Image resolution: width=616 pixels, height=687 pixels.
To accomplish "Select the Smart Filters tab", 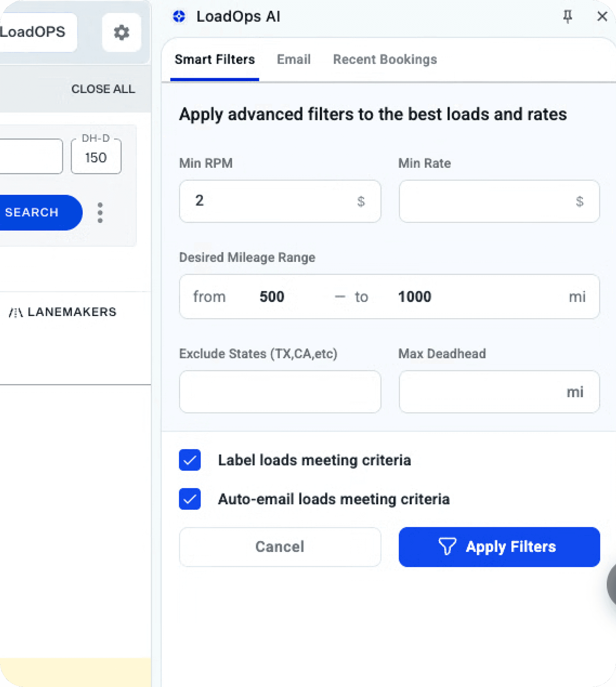I will [x=215, y=59].
